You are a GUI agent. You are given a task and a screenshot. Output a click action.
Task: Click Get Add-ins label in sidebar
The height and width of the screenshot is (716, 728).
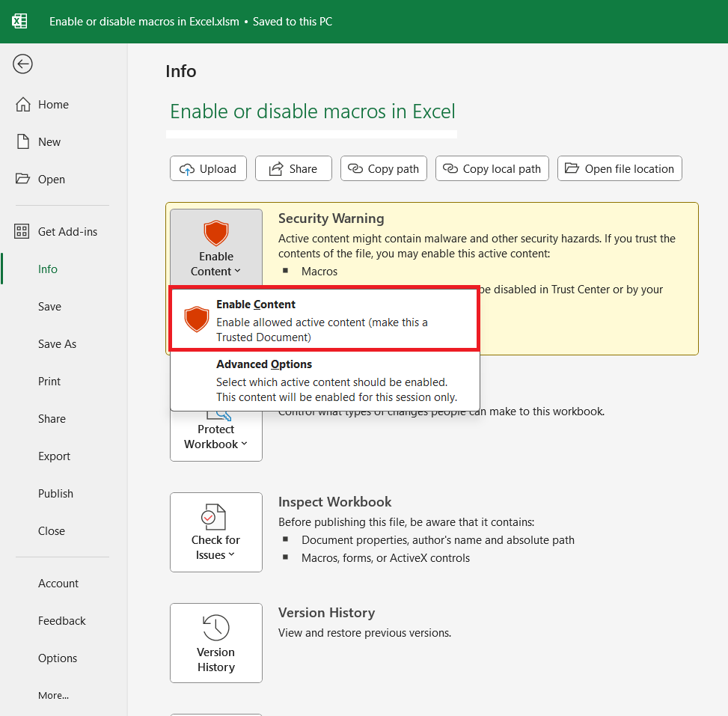(x=68, y=232)
